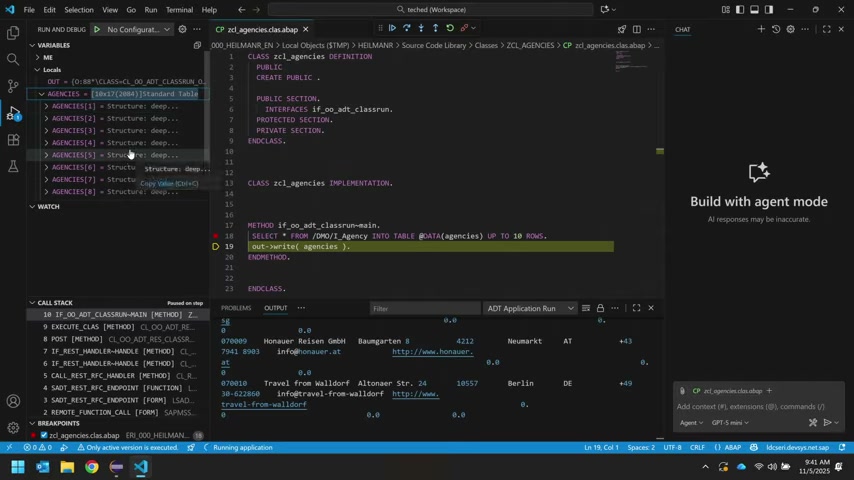Restart the debug session

(x=450, y=28)
